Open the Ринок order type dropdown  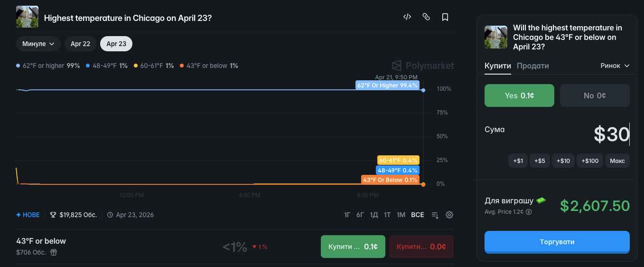pos(615,66)
